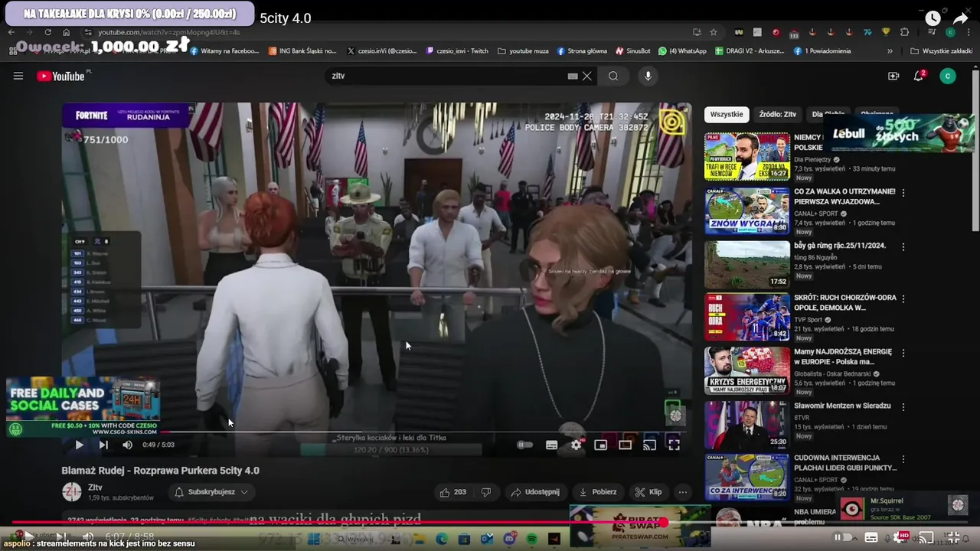Open the on-screen keyboard icon in search
980x551 pixels.
click(573, 76)
